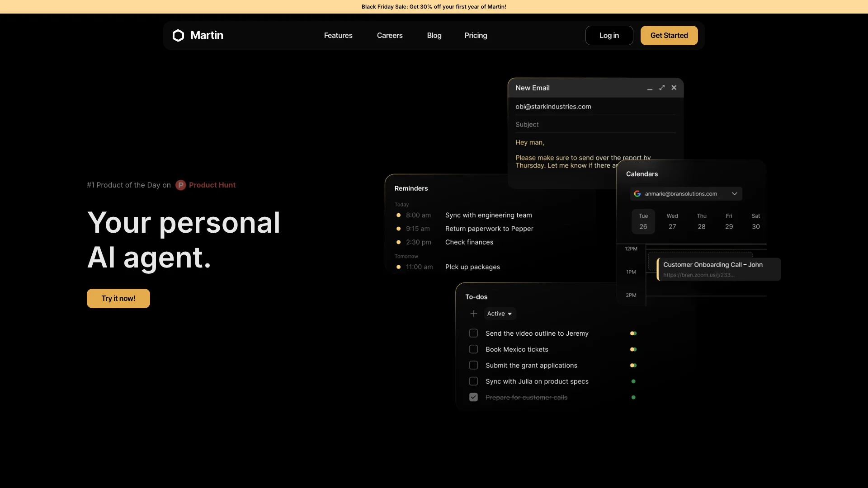The image size is (868, 488).
Task: Select Thu 28 in the calendar
Action: tap(701, 221)
